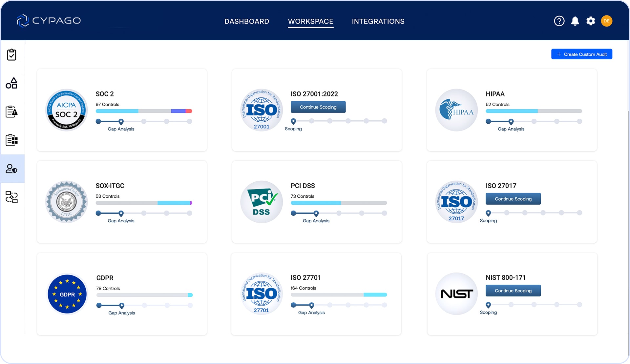Click the ISO 27701 logo

[x=262, y=293]
